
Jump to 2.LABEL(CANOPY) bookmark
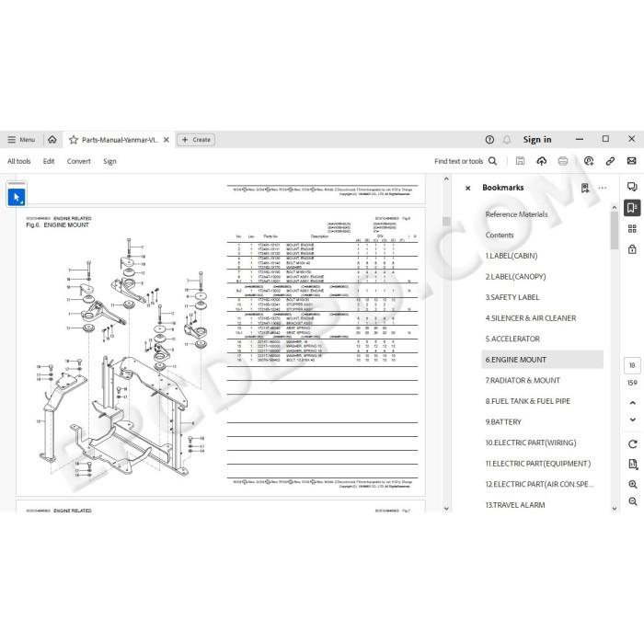515,276
